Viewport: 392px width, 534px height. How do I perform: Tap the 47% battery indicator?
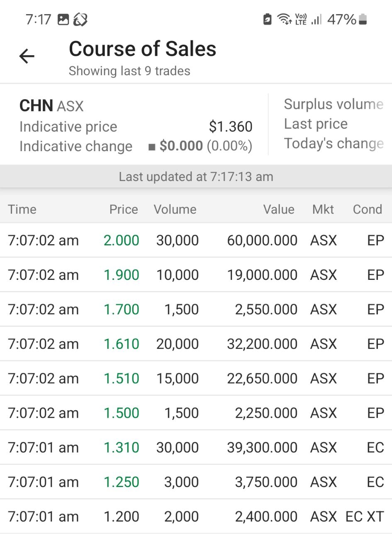347,19
